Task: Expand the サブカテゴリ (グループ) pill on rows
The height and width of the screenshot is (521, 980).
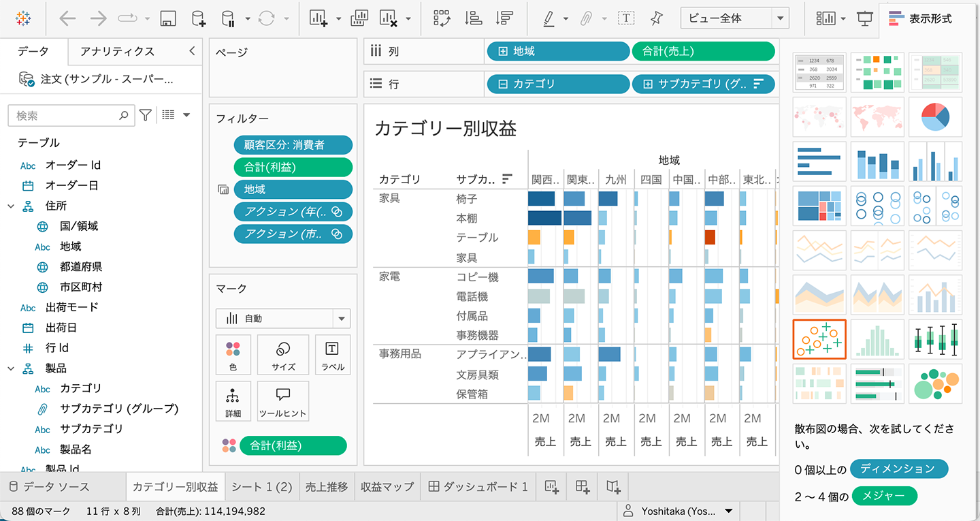Action: pyautogui.click(x=648, y=84)
